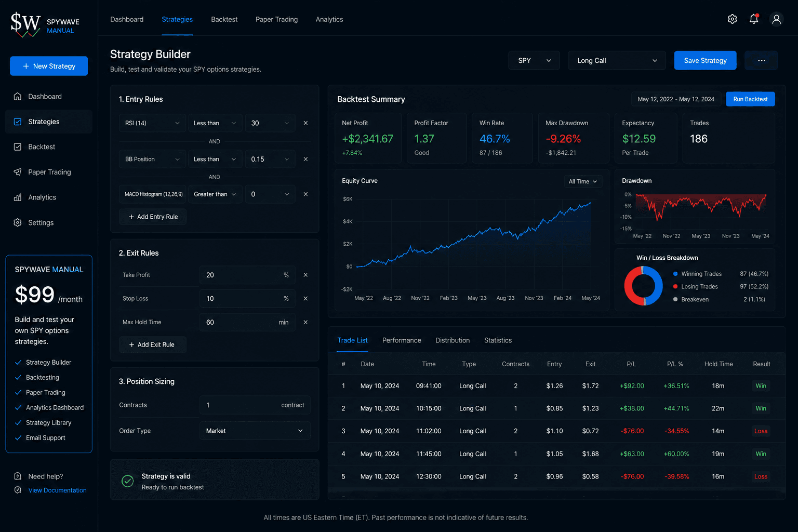Click the New Strategy button

pyautogui.click(x=49, y=66)
